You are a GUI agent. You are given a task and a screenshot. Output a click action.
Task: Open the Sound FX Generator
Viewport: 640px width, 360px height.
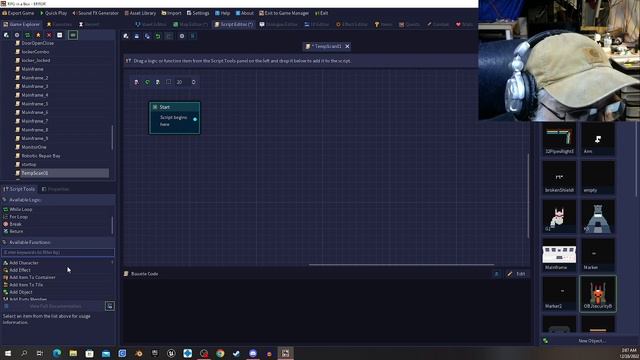(95, 13)
